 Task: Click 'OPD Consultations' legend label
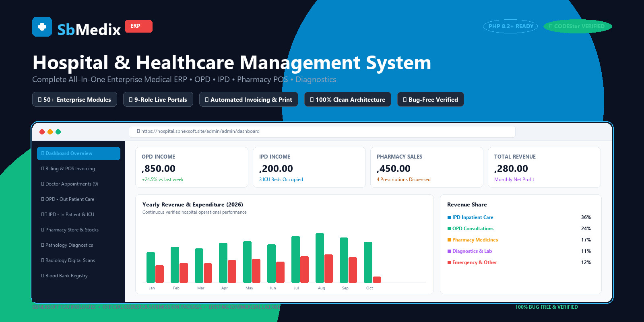473,229
